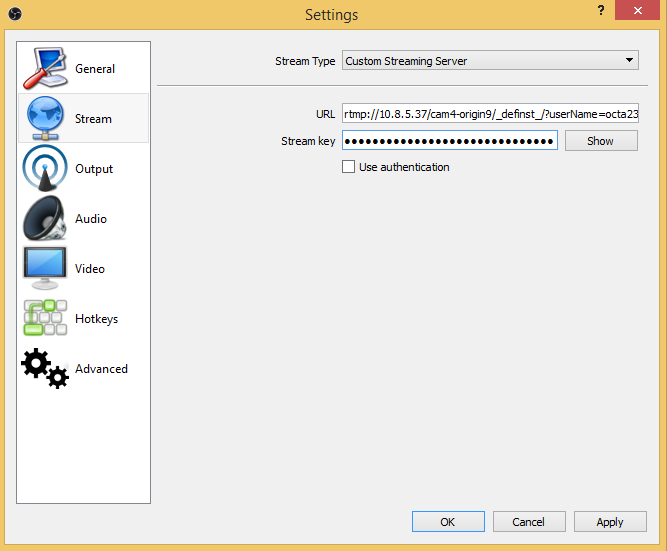Click the Advanced gears icon
Image resolution: width=667 pixels, height=551 pixels.
click(x=44, y=368)
